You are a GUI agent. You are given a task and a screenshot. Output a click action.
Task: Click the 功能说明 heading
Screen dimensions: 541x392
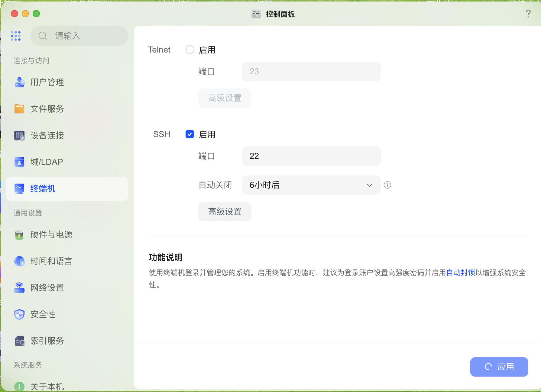(165, 258)
